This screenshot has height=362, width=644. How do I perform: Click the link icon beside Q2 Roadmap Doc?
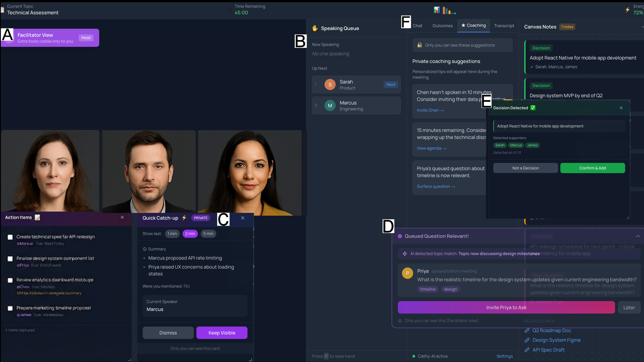pyautogui.click(x=527, y=330)
